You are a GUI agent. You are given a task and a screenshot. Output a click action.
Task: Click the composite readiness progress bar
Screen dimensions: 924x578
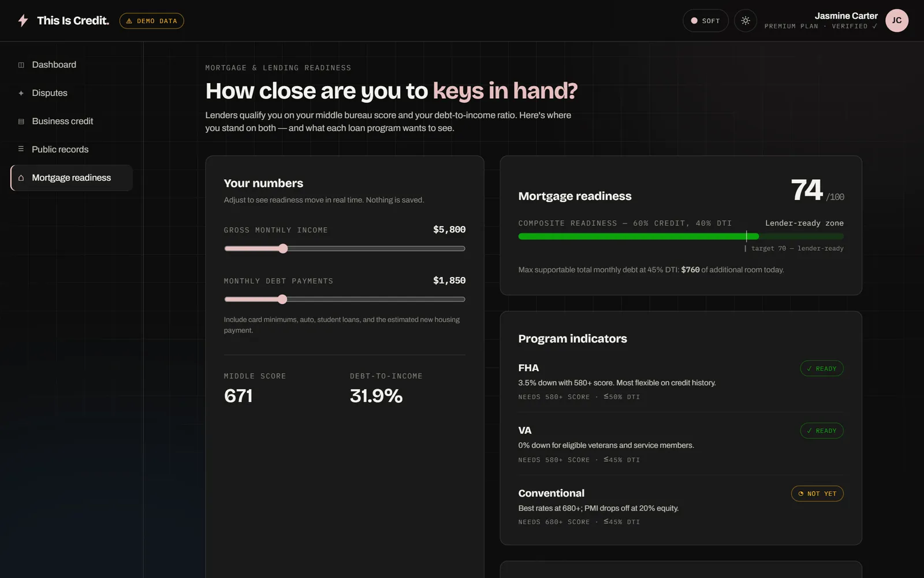(681, 236)
